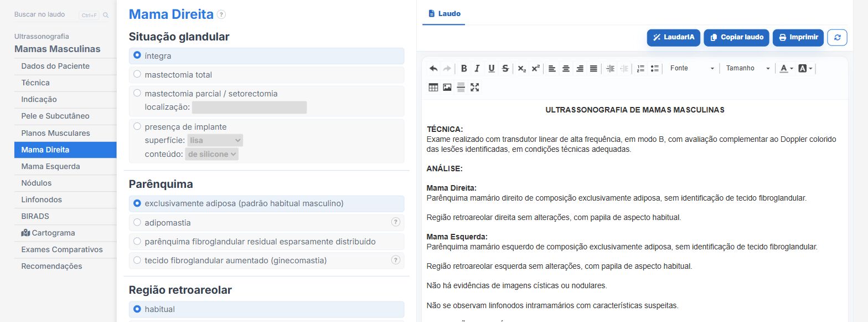Align text left in the editor
Screen dimensions: 868x322
pyautogui.click(x=552, y=68)
